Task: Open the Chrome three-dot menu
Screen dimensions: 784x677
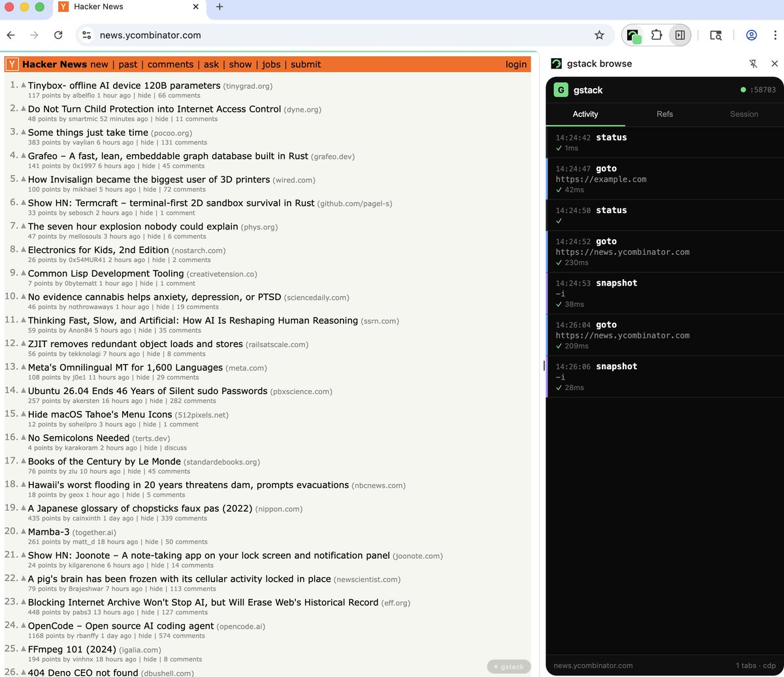Action: (x=774, y=35)
